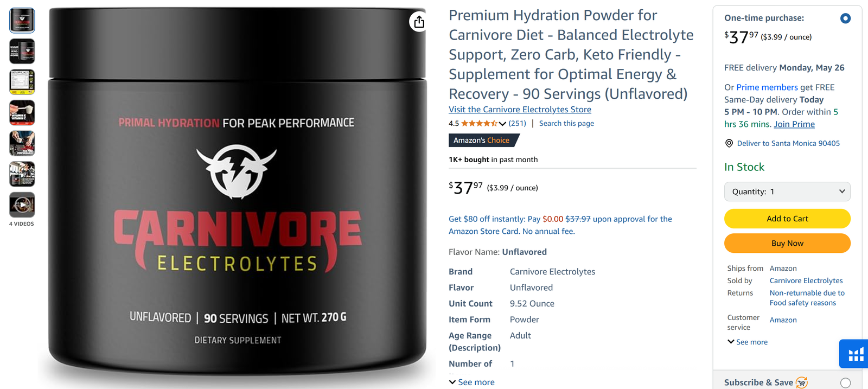Select the Subscribe & Save radio button
This screenshot has width=868, height=389.
click(x=845, y=383)
